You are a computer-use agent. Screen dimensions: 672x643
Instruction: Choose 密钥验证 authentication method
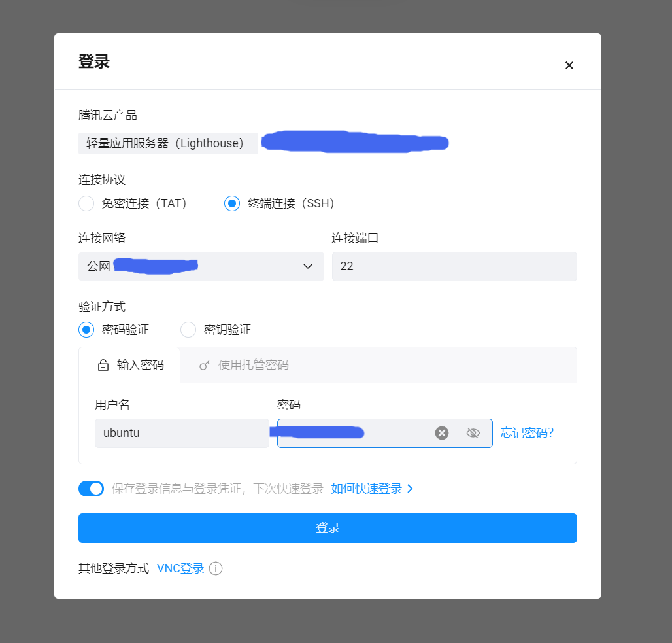pyautogui.click(x=188, y=330)
